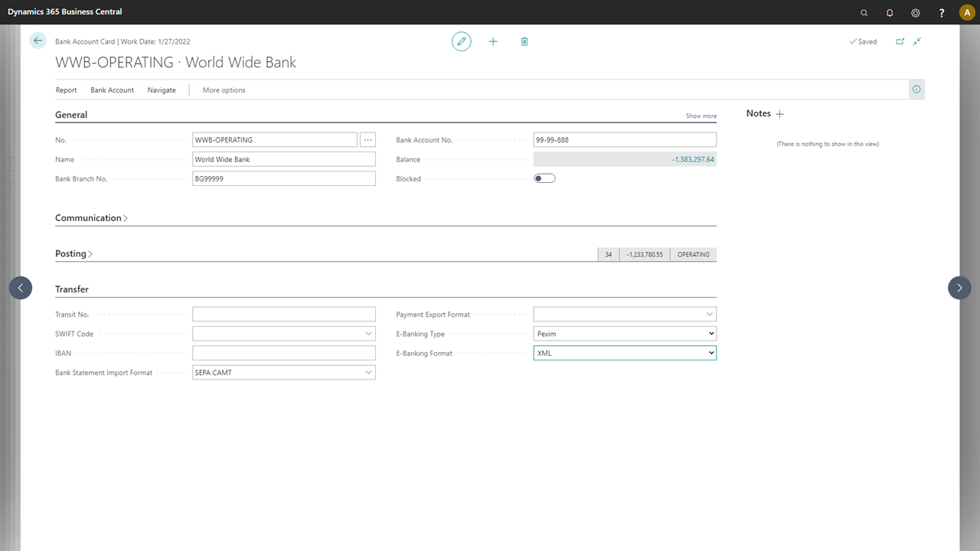This screenshot has width=980, height=551.
Task: Expand the Communication section
Action: 91,218
